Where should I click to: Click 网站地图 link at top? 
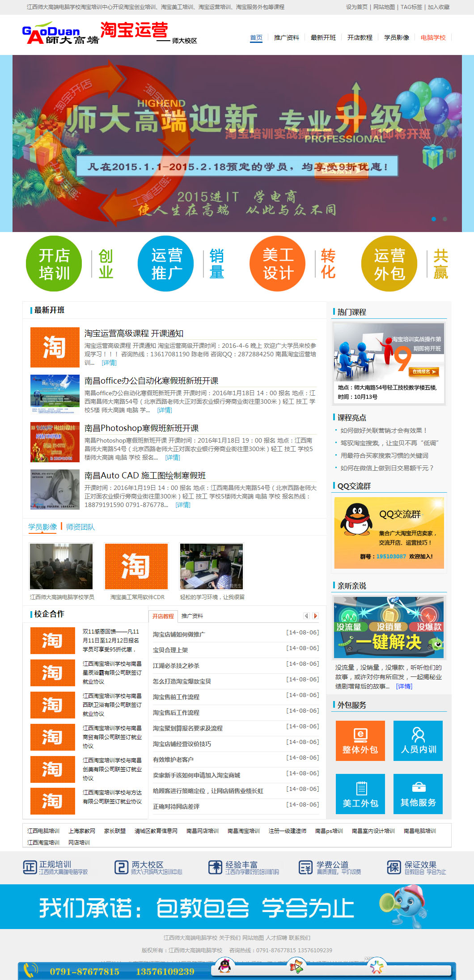pos(384,7)
